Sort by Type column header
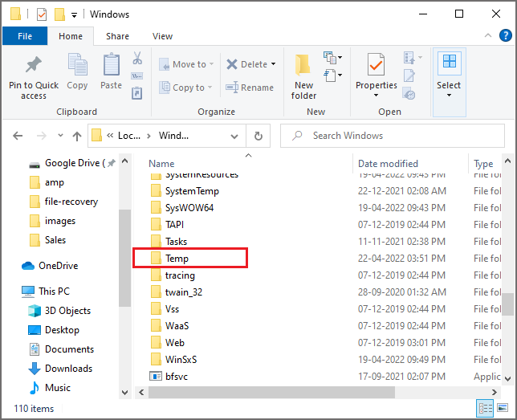The image size is (517, 420). pyautogui.click(x=483, y=164)
